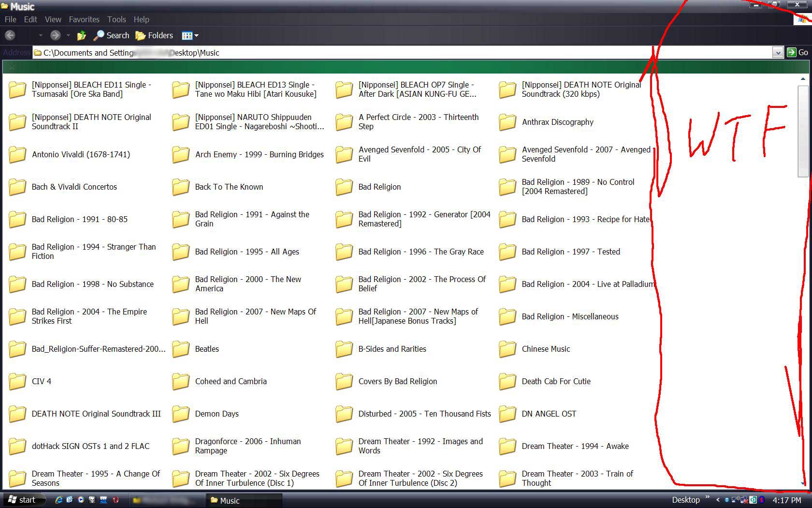The width and height of the screenshot is (812, 508).
Task: Open the File menu
Action: coord(10,19)
